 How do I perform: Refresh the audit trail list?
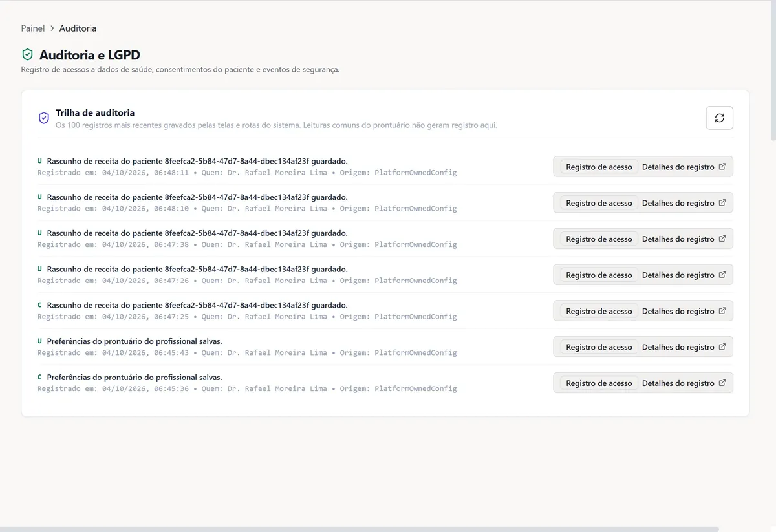pyautogui.click(x=719, y=118)
